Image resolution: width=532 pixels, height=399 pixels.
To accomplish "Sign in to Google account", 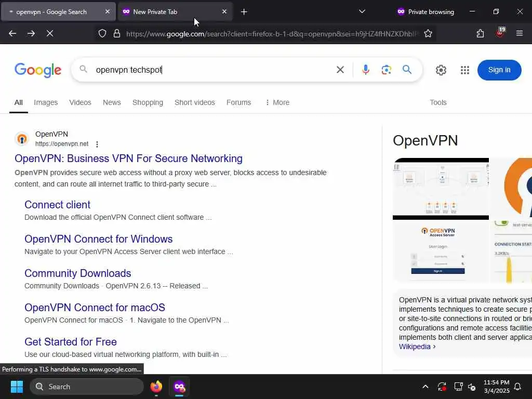I will click(499, 70).
